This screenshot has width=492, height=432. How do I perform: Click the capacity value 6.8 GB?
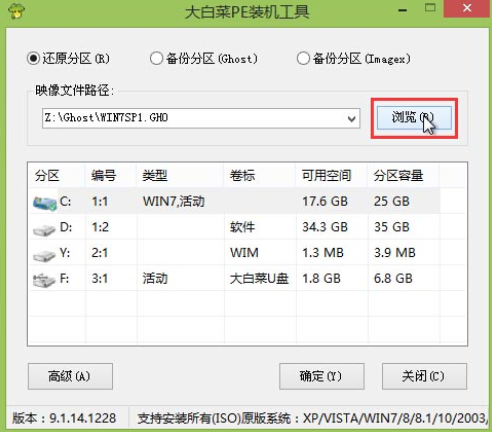[x=393, y=278]
